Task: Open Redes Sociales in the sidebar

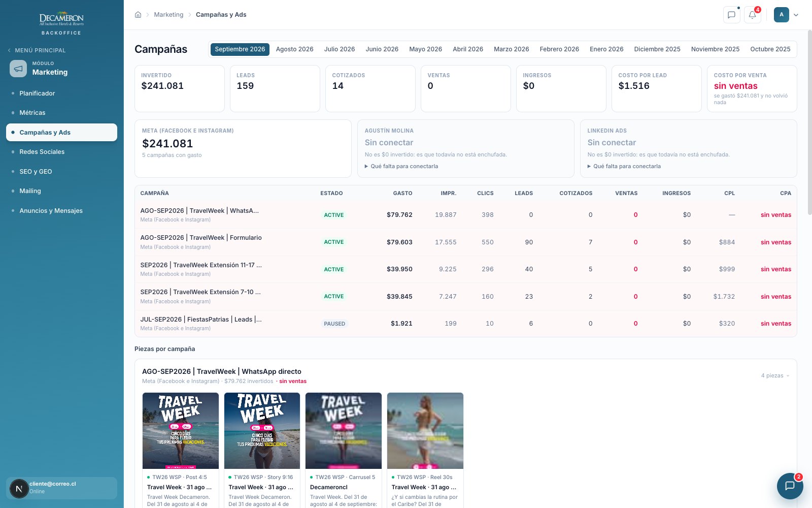Action: point(61,152)
